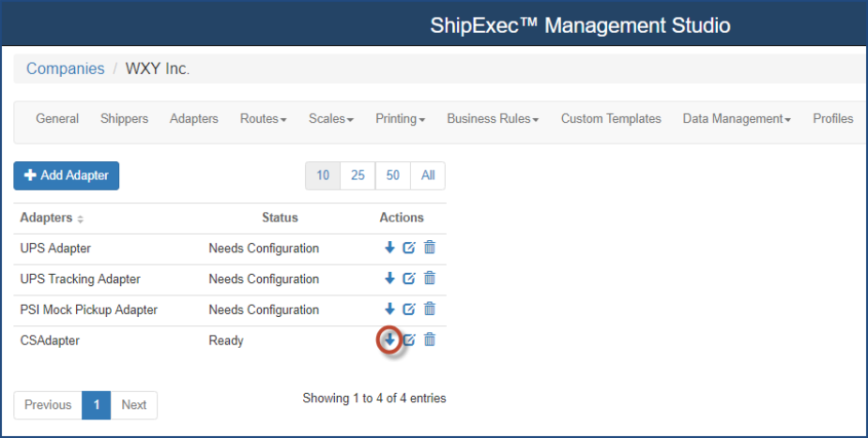Show 50 entries per page
Image resolution: width=868 pixels, height=438 pixels.
tap(392, 175)
